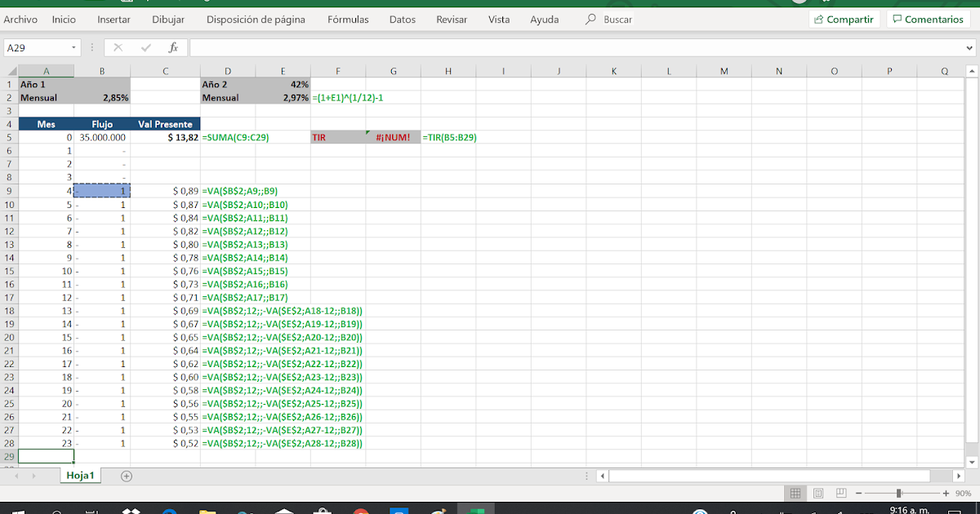Click the horizontal scrollbar left arrow
This screenshot has height=514, width=980.
tap(601, 476)
